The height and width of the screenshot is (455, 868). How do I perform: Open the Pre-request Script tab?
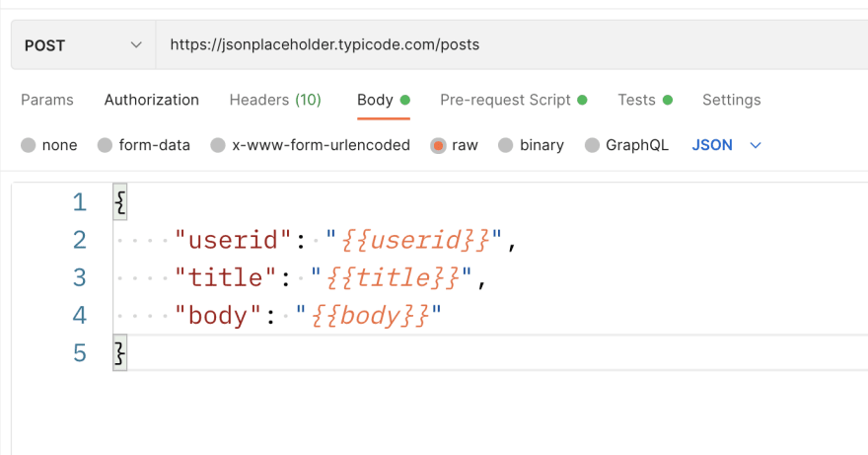(x=513, y=100)
